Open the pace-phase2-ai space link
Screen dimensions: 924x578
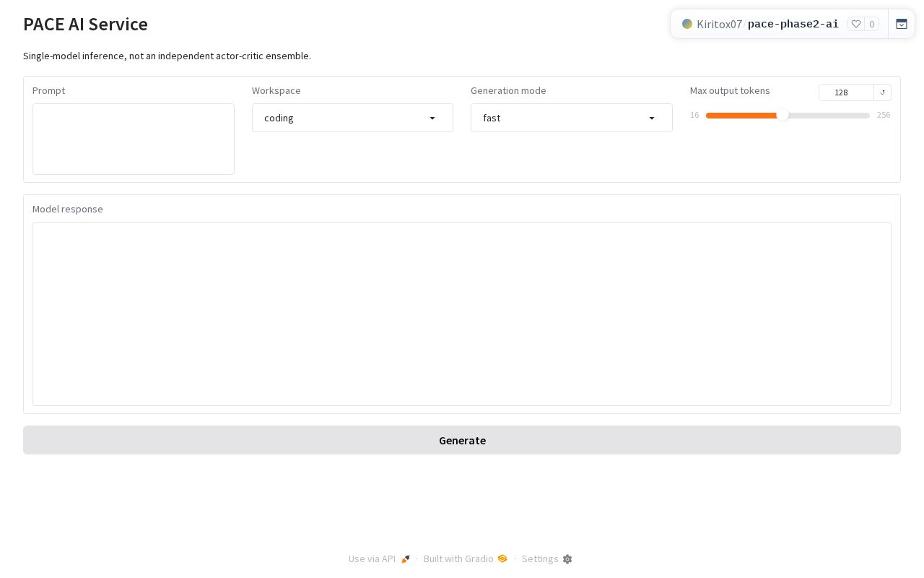point(793,24)
